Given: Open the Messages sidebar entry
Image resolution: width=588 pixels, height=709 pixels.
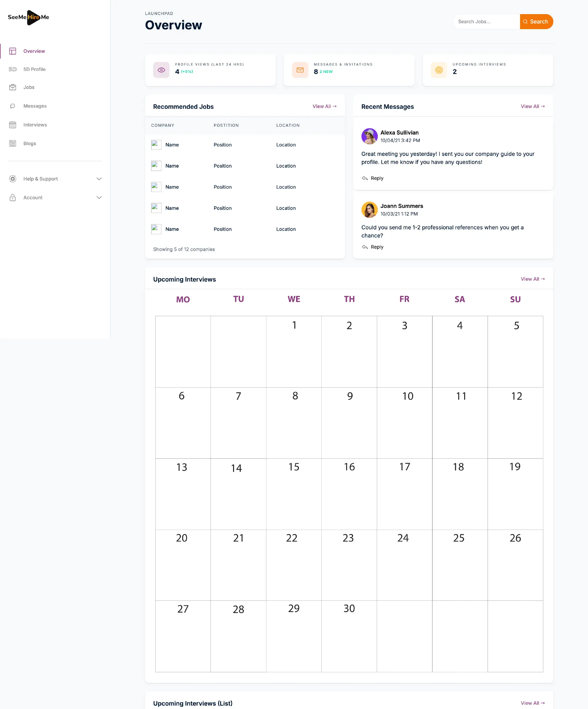Looking at the screenshot, I should [35, 106].
